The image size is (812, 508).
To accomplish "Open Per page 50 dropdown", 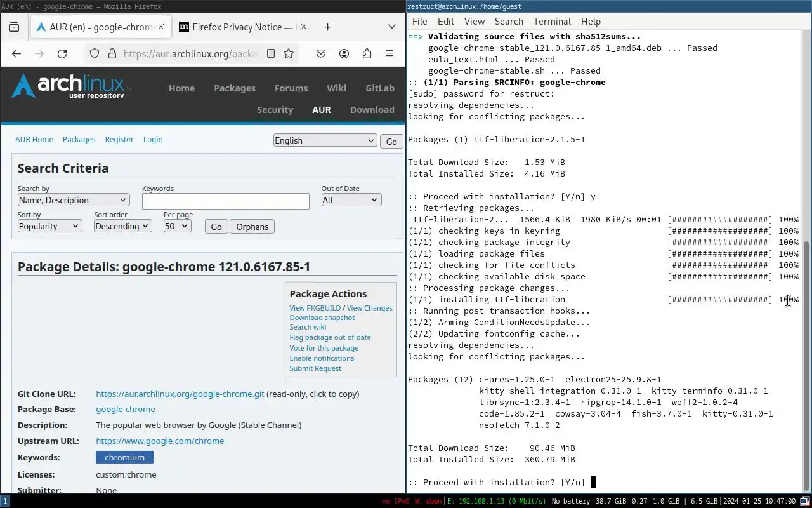I will pyautogui.click(x=177, y=226).
